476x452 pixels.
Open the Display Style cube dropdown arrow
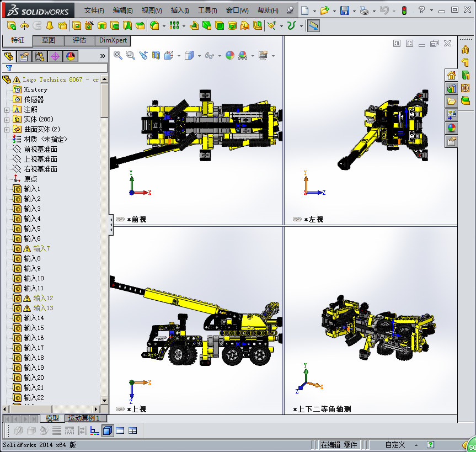coord(200,56)
